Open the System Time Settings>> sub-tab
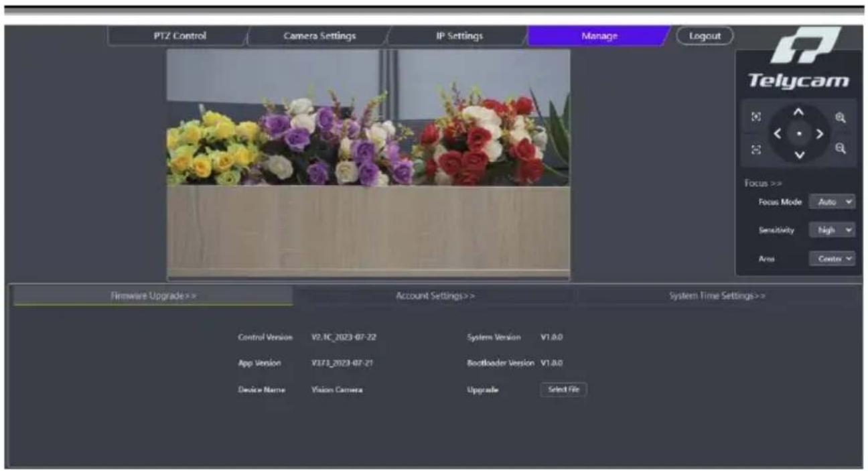The width and height of the screenshot is (868, 471). click(717, 295)
